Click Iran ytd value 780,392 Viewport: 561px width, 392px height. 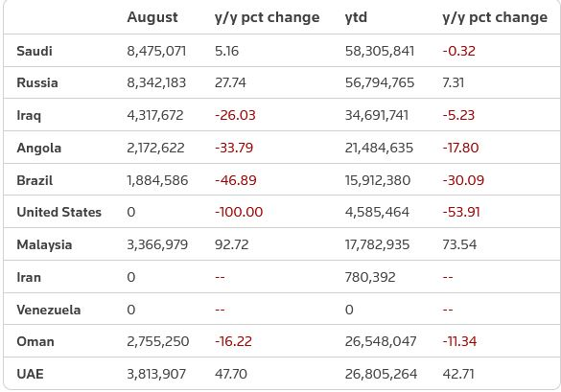click(370, 277)
